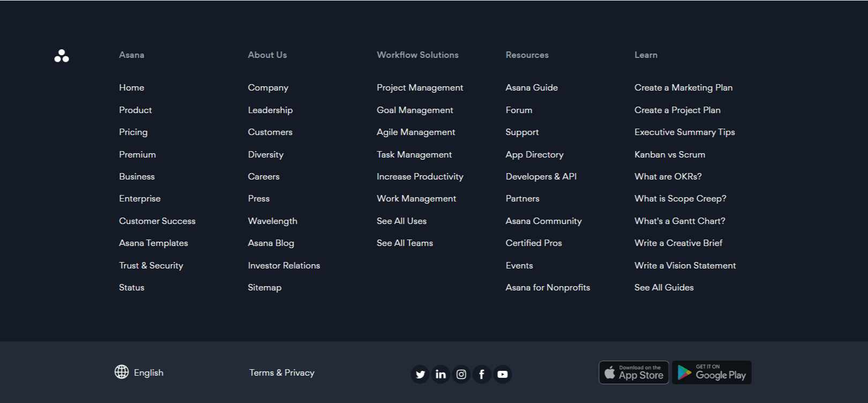Click the Asana three-dot logo
Image resolution: width=868 pixels, height=403 pixels.
pyautogui.click(x=62, y=56)
